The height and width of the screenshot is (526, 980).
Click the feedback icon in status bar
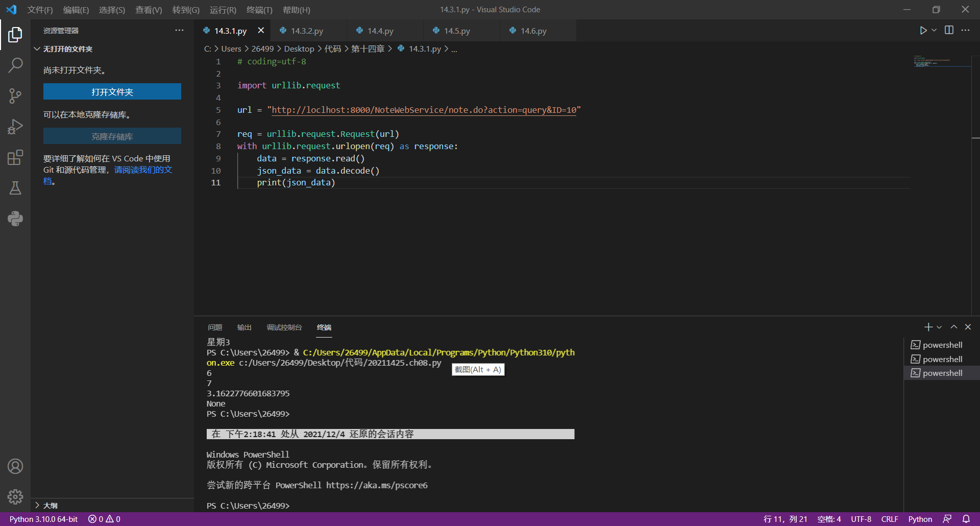point(947,519)
